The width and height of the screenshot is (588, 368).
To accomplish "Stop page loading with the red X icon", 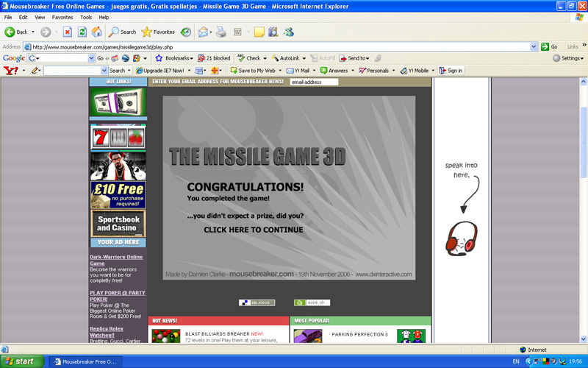I will pyautogui.click(x=67, y=32).
